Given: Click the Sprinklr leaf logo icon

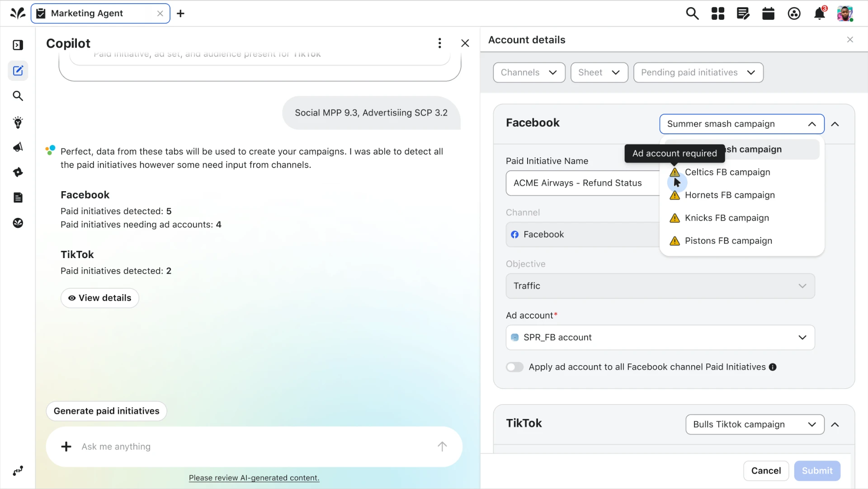Looking at the screenshot, I should pos(18,13).
